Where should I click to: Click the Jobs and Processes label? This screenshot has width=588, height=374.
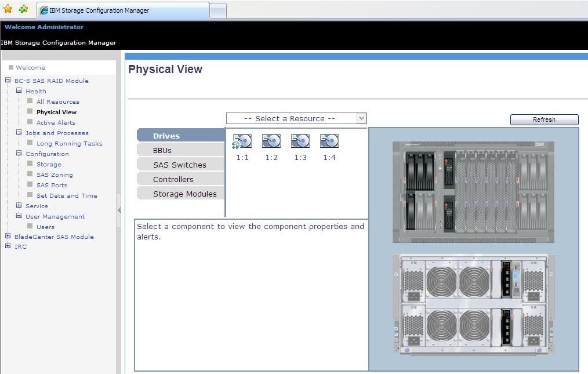coord(57,133)
